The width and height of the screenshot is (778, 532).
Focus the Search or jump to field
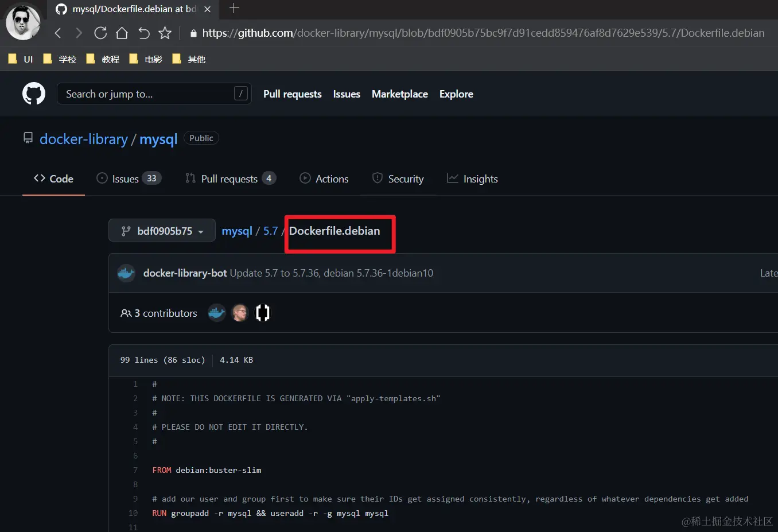[154, 94]
